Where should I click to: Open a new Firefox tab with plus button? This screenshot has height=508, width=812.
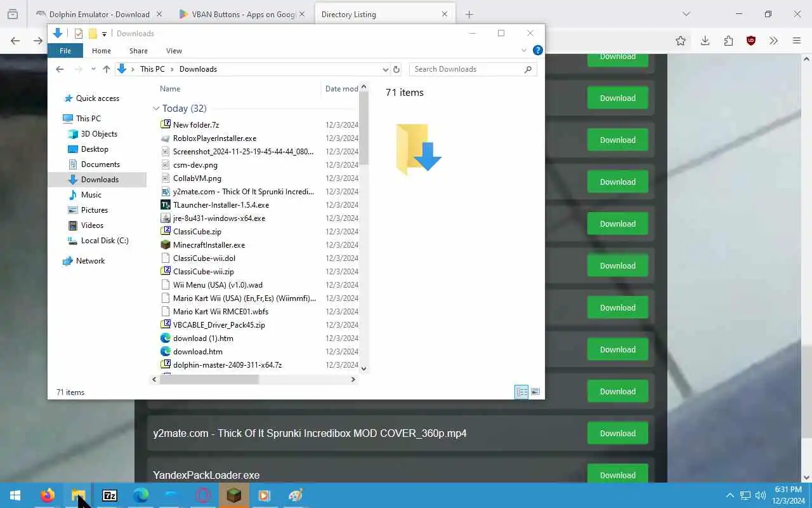click(x=469, y=14)
